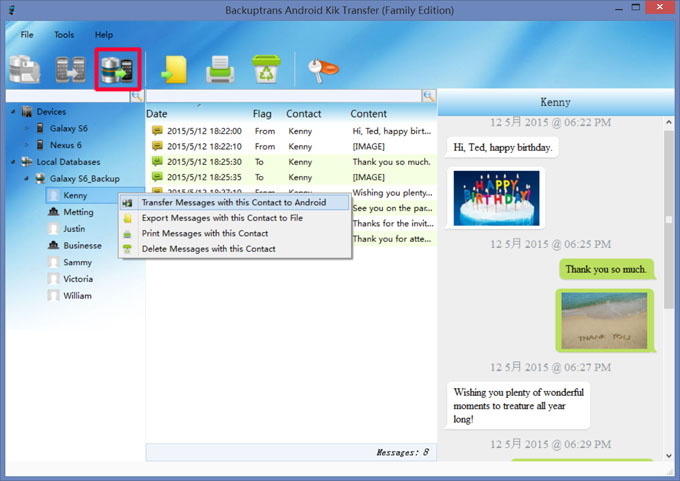Click the Galaxy S6_Backup database icon
The image size is (680, 481).
pyautogui.click(x=40, y=178)
